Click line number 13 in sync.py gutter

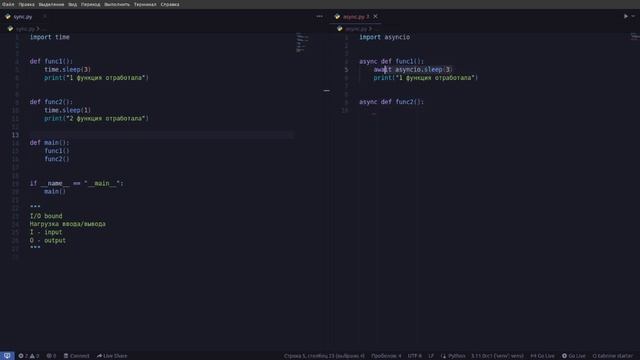(15, 135)
